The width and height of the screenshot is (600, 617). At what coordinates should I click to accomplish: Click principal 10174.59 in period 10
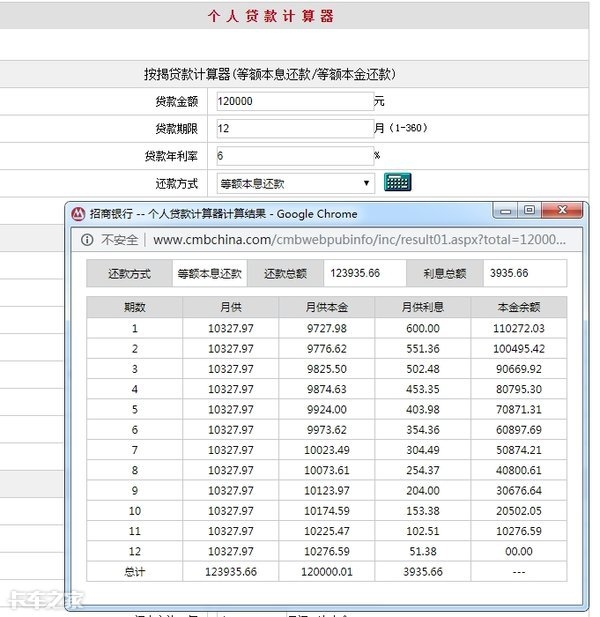(x=327, y=511)
